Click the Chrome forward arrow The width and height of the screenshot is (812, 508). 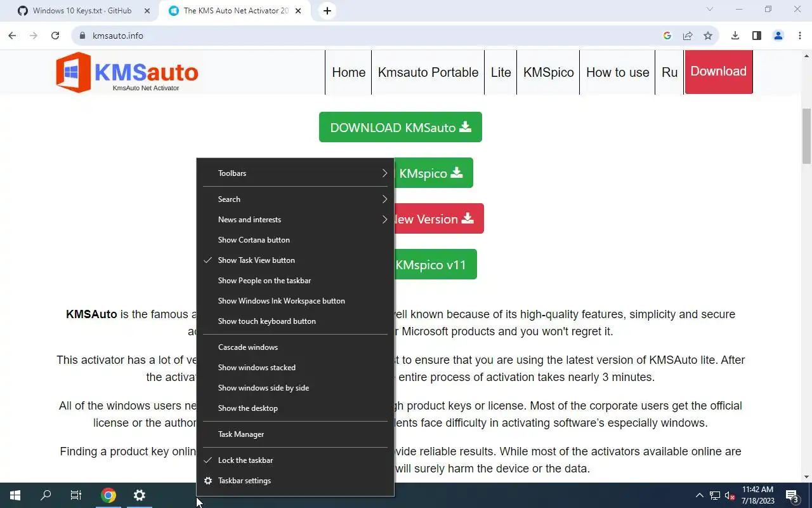pos(34,36)
